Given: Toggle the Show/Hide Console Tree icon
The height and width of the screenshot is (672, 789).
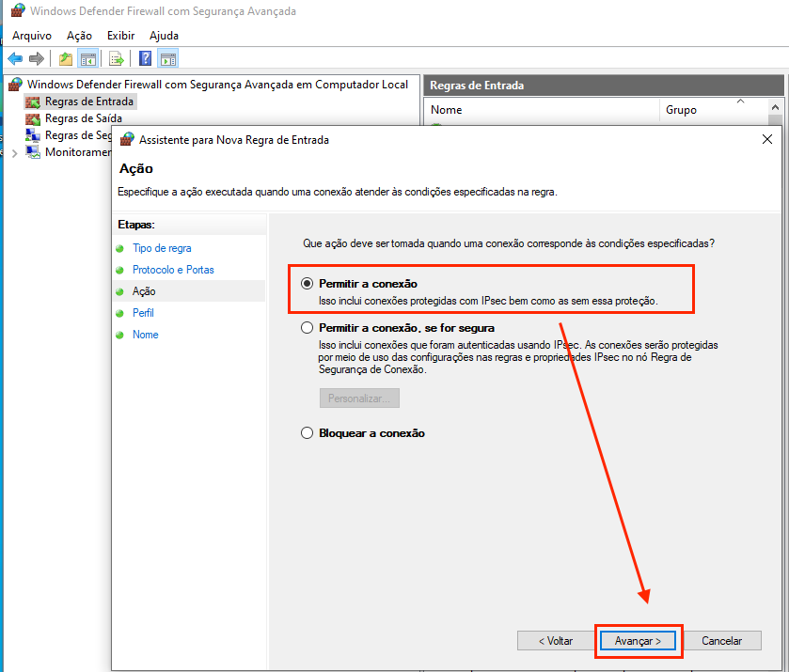Looking at the screenshot, I should (88, 59).
